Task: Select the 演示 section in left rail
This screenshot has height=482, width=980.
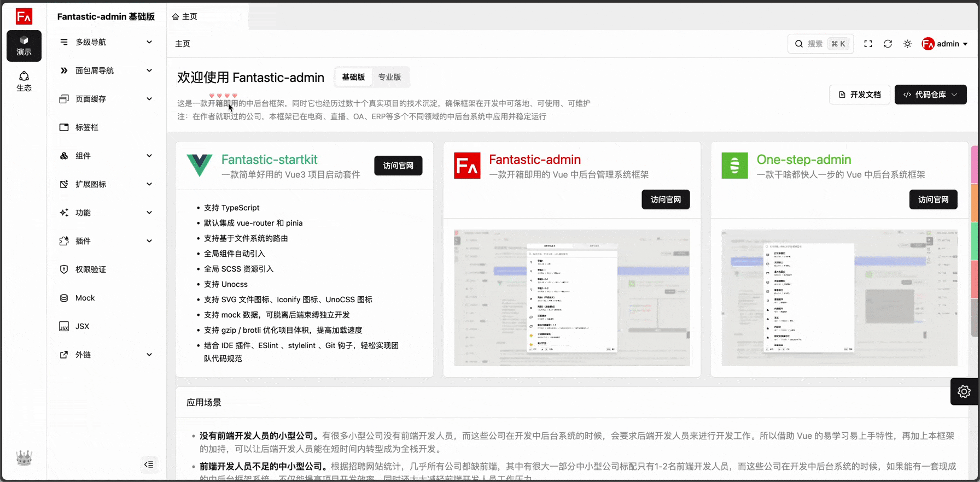Action: tap(24, 46)
